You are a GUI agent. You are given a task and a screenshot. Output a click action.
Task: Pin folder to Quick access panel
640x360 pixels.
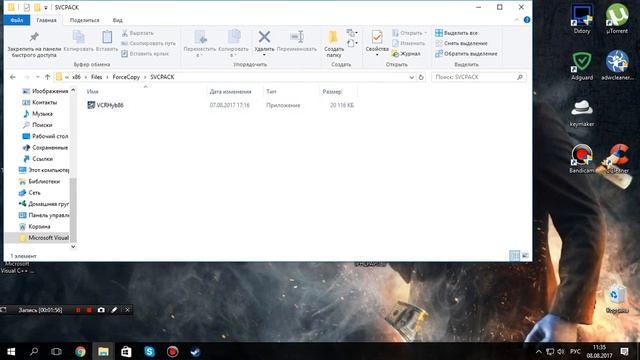click(x=34, y=44)
